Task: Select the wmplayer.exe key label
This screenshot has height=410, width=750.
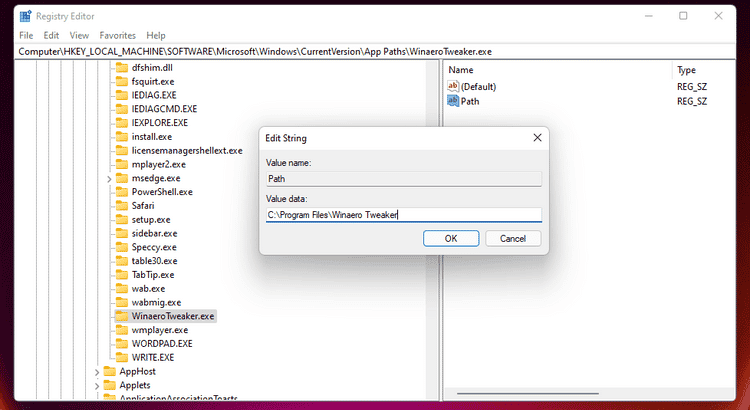Action: point(160,330)
